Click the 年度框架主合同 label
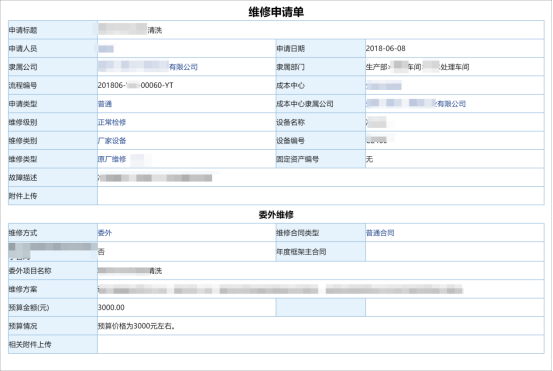 (301, 251)
